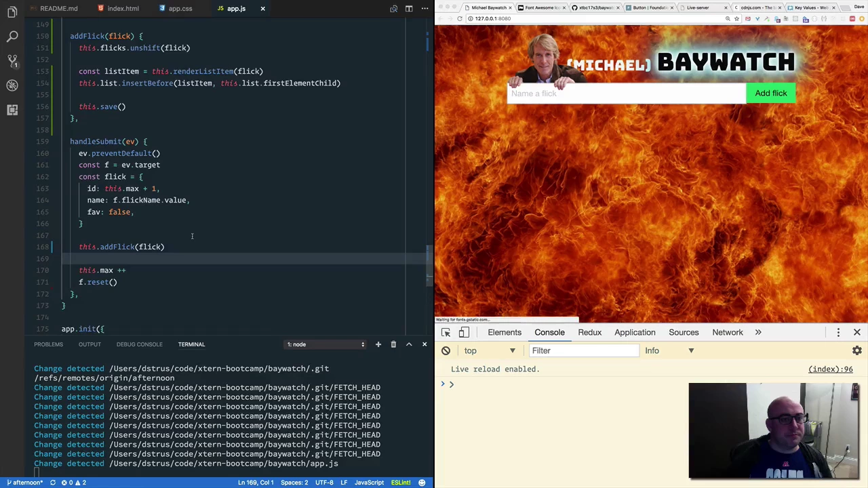This screenshot has height=488, width=868.
Task: Switch to app.css editor tab
Action: (176, 8)
